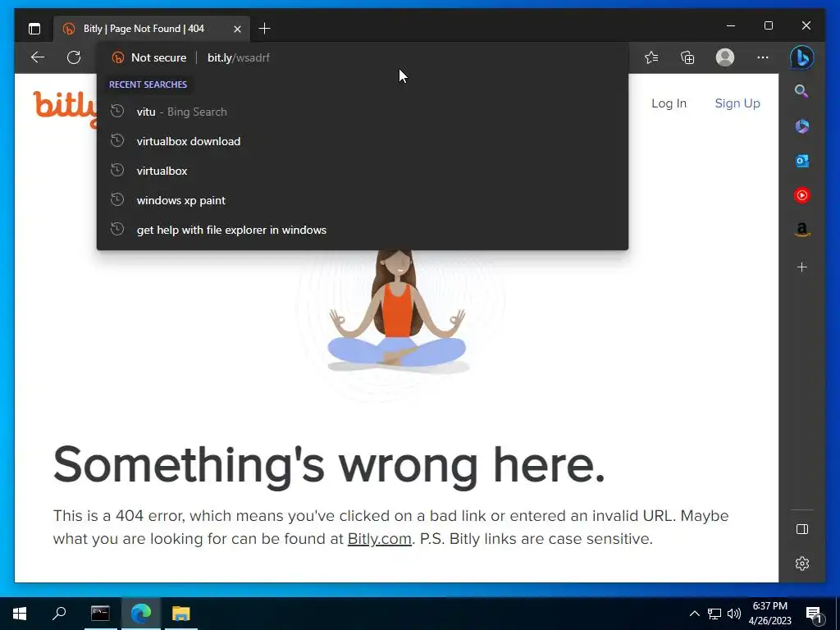Open the Bing chat sidebar button
The width and height of the screenshot is (840, 630).
802,57
